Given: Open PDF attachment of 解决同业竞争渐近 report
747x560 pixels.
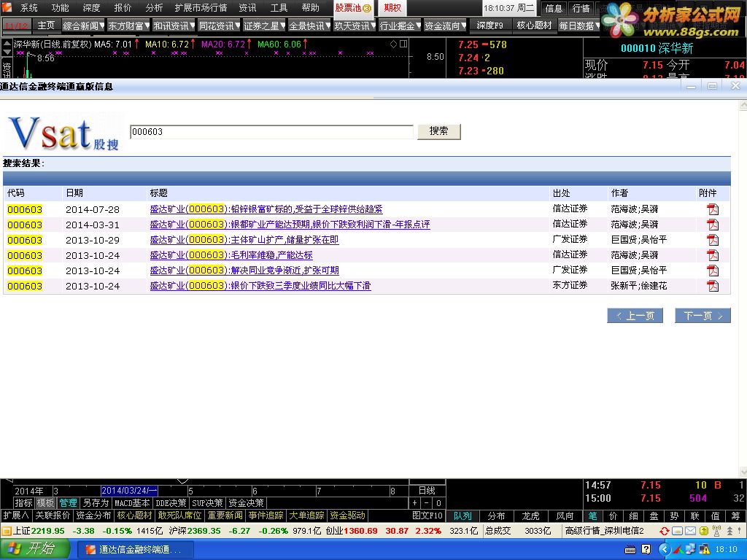Looking at the screenshot, I should 713,271.
